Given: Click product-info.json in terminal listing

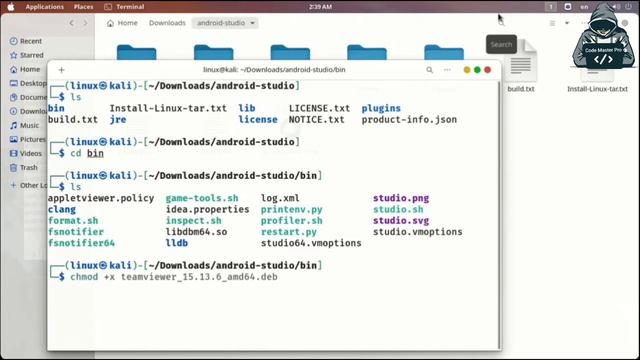Looking at the screenshot, I should point(409,120).
